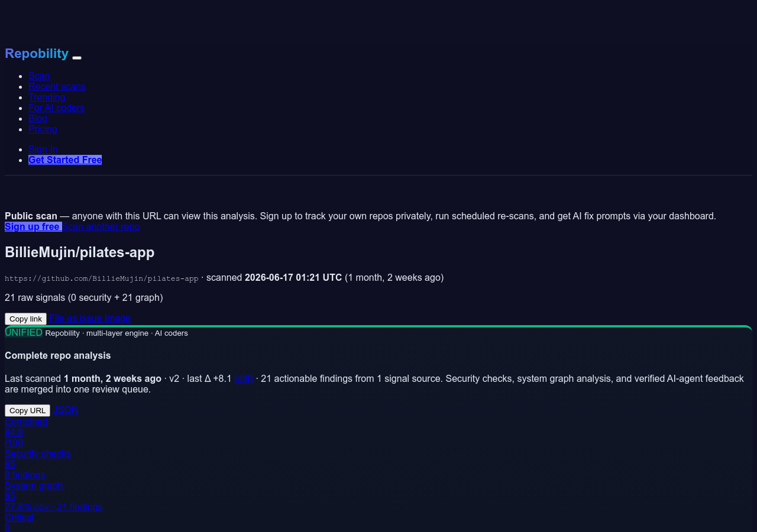Image resolution: width=757 pixels, height=532 pixels.
Task: Go to the Scan nav link
Action: point(39,76)
